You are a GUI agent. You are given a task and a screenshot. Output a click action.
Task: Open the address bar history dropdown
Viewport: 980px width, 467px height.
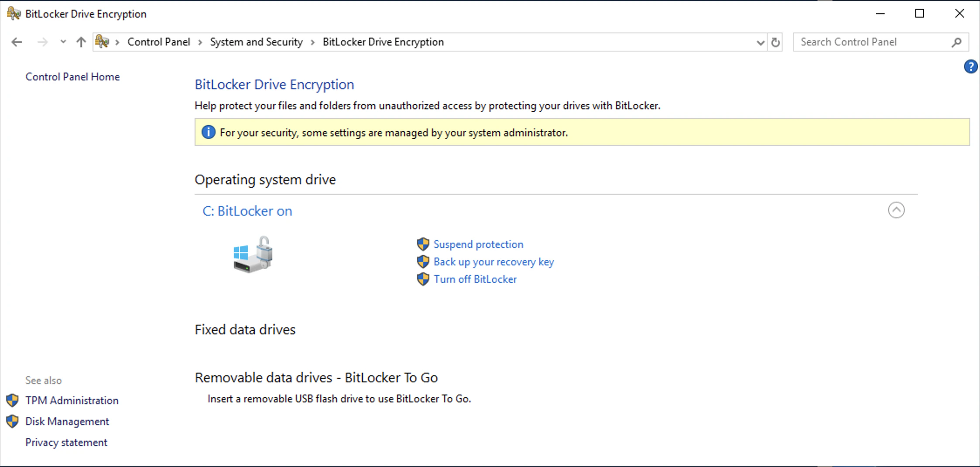tap(760, 42)
